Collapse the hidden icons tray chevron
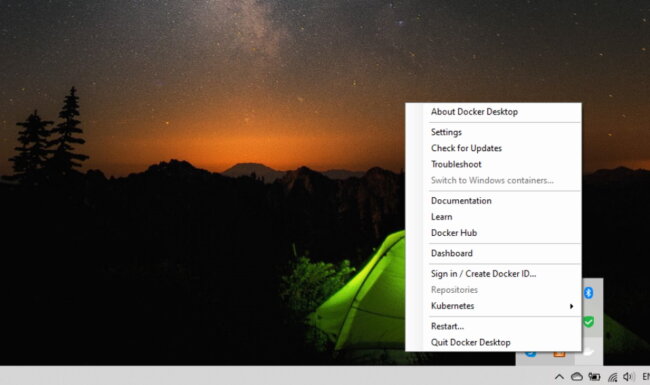Image resolution: width=650 pixels, height=385 pixels. pyautogui.click(x=559, y=377)
